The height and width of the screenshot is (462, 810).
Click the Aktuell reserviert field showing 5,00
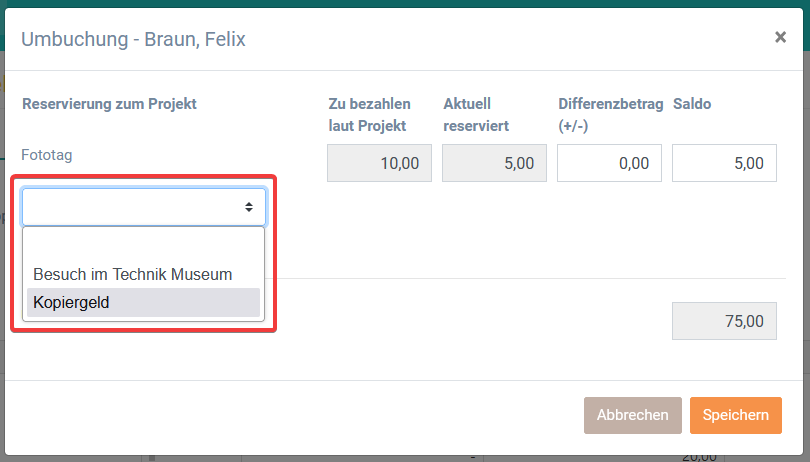coord(494,163)
